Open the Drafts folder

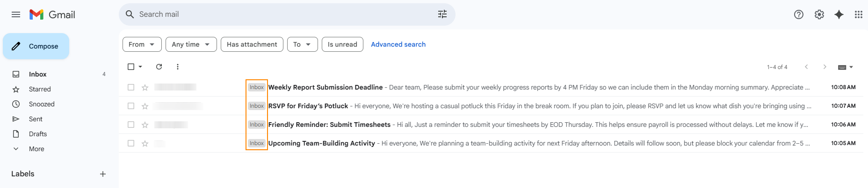pos(38,134)
